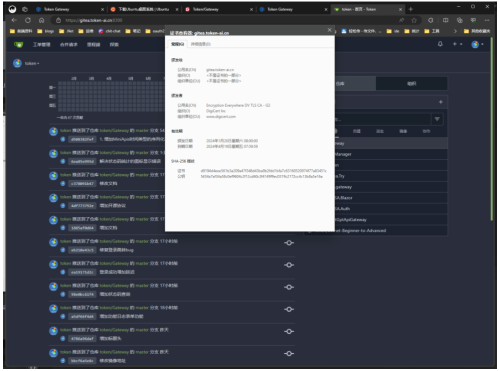
Task: Open the browser extensions icon
Action: (x=430, y=20)
